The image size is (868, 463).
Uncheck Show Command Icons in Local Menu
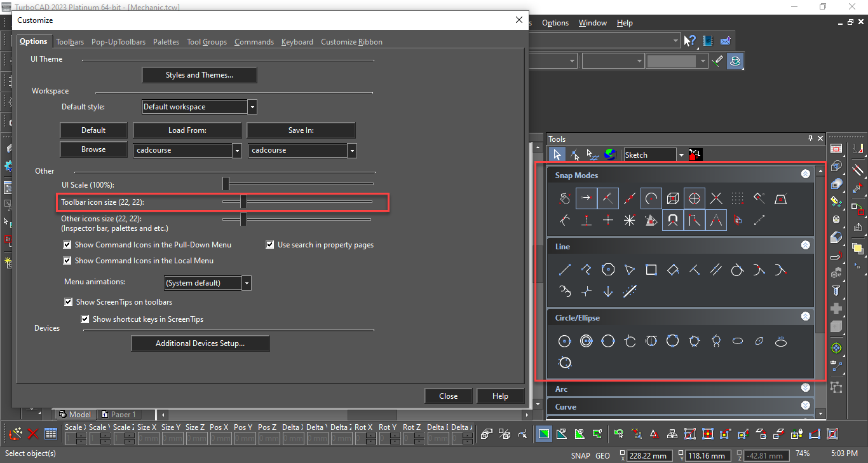point(67,261)
